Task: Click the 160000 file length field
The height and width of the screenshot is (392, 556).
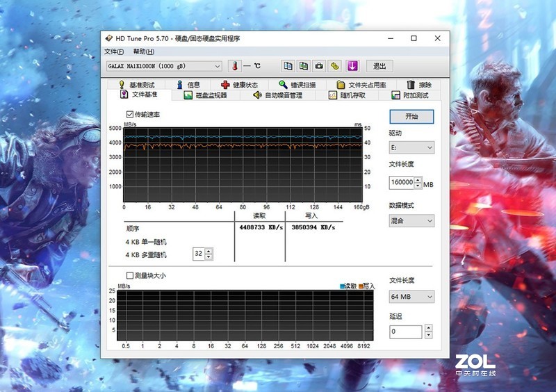Action: [402, 182]
